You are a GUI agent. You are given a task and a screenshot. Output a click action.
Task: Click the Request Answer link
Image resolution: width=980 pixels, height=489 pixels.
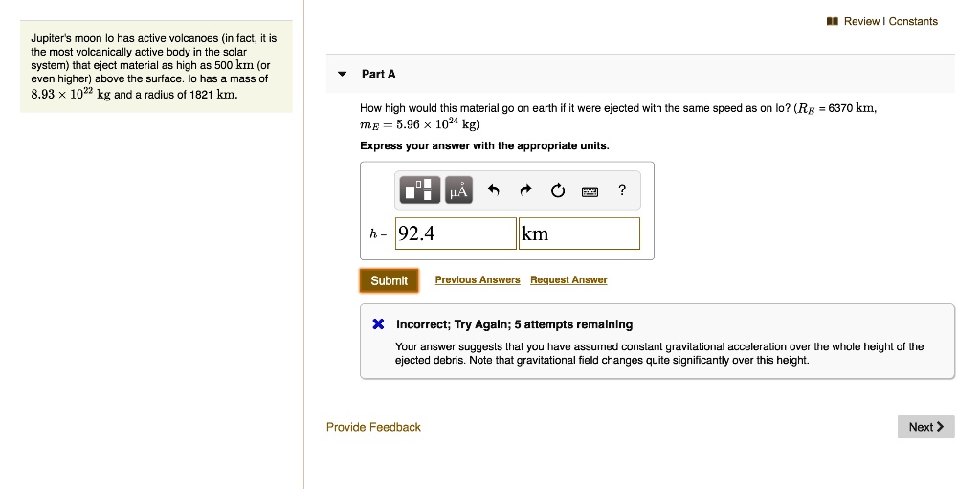click(x=568, y=279)
